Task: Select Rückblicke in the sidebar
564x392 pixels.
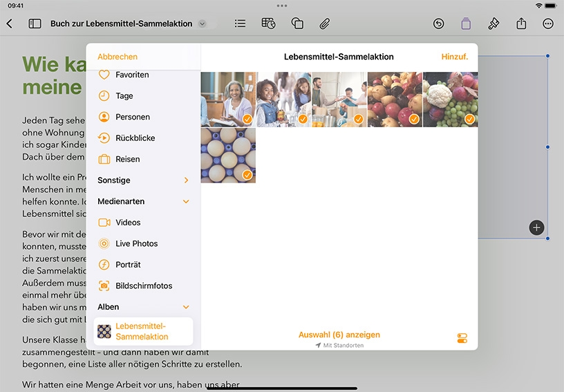Action: tap(143, 138)
